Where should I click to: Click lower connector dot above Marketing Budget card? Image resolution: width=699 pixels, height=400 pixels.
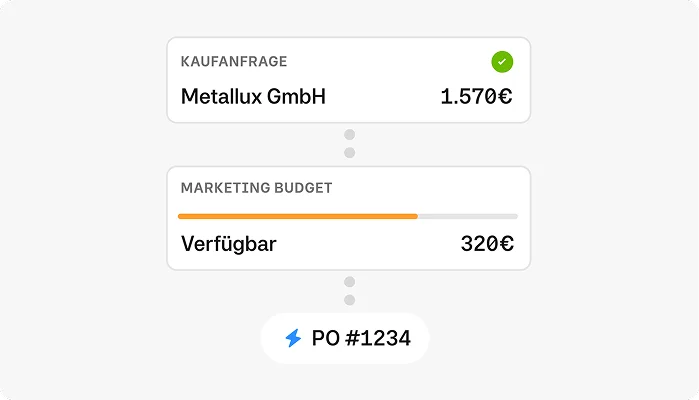[x=349, y=153]
